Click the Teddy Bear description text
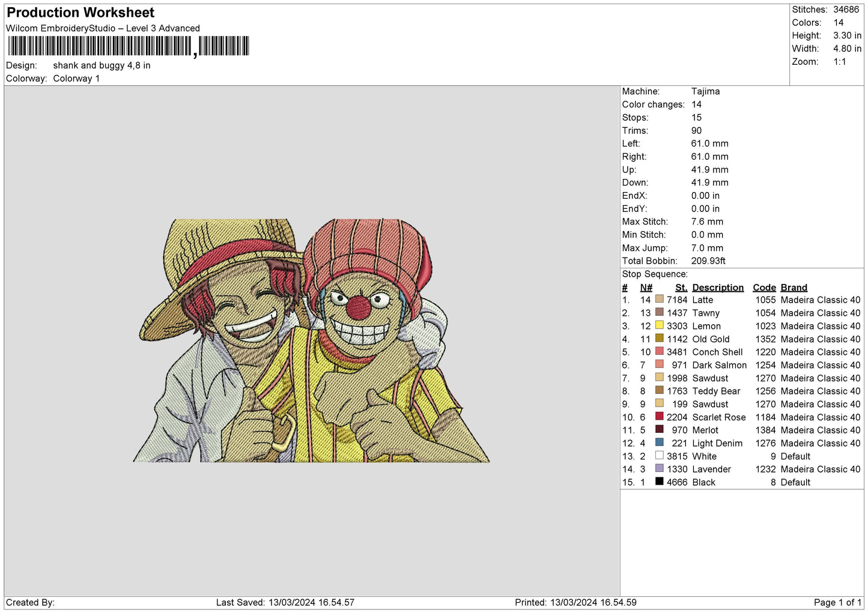The height and width of the screenshot is (613, 868). point(716,391)
